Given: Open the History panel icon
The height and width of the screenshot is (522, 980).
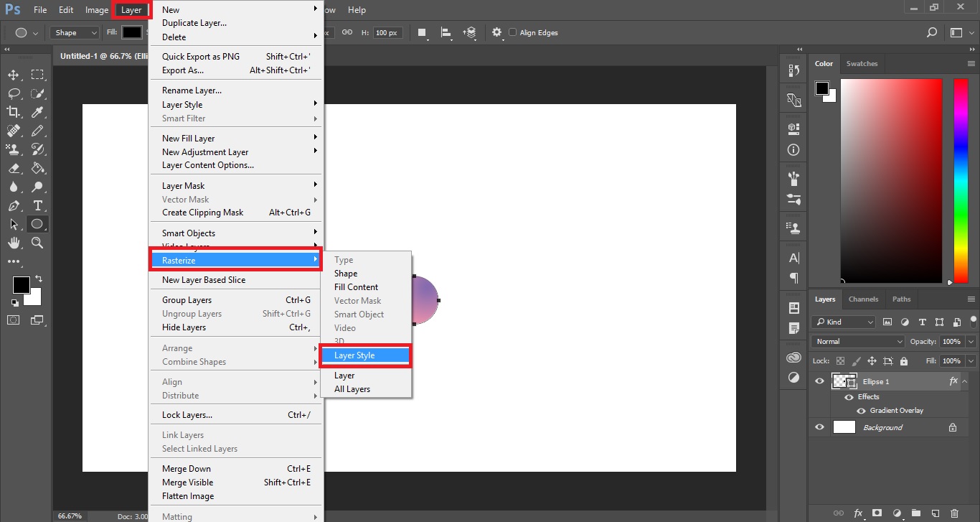Looking at the screenshot, I should (x=793, y=70).
